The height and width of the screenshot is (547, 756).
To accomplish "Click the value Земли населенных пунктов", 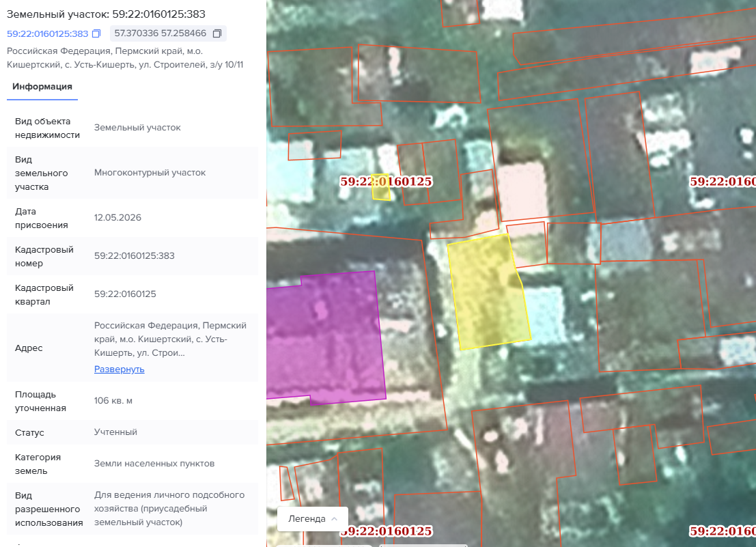I will coord(154,464).
